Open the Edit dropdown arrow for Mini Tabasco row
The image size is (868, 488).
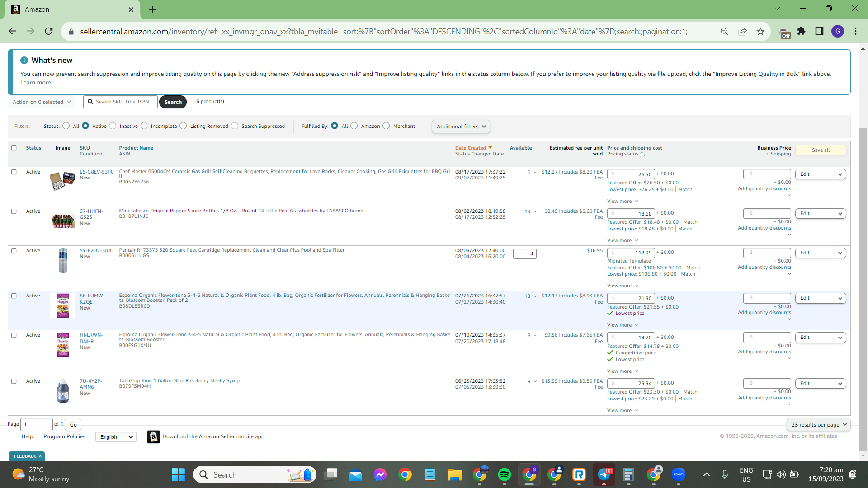point(840,214)
